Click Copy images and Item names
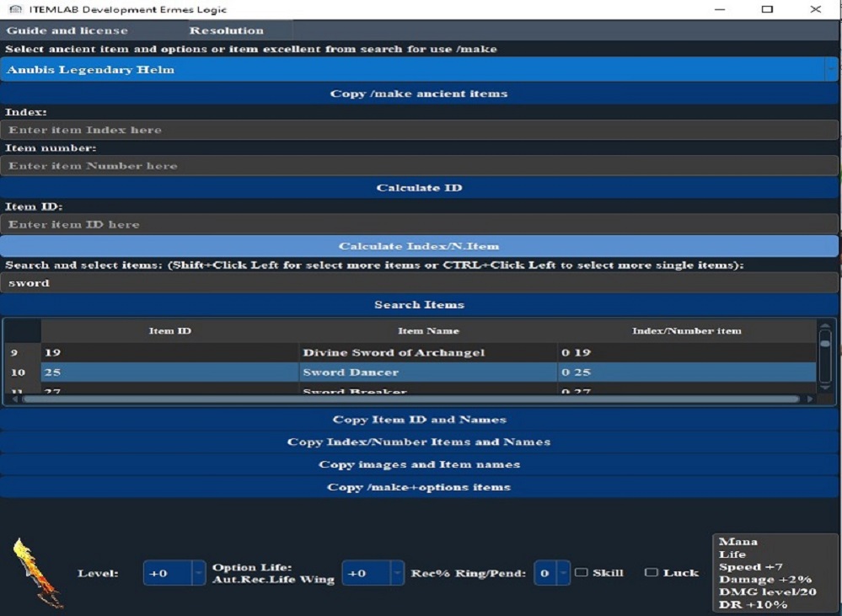 tap(419, 464)
